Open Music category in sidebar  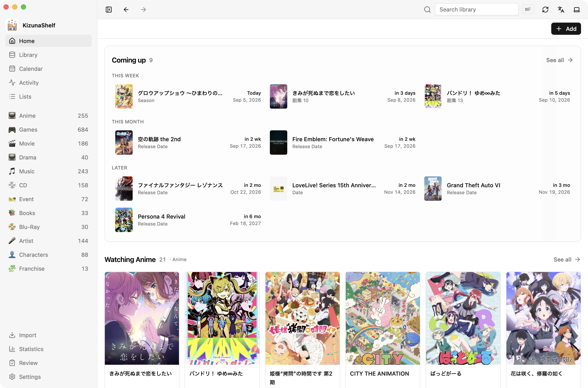[48, 171]
